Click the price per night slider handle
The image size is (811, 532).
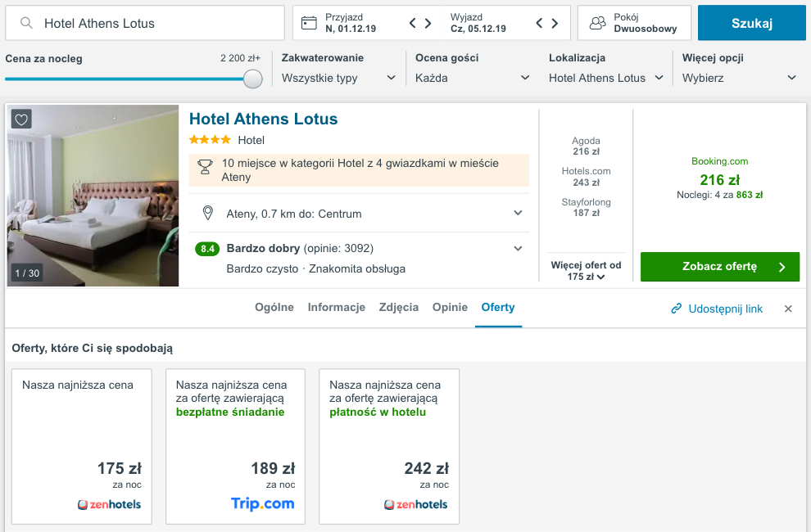point(253,79)
